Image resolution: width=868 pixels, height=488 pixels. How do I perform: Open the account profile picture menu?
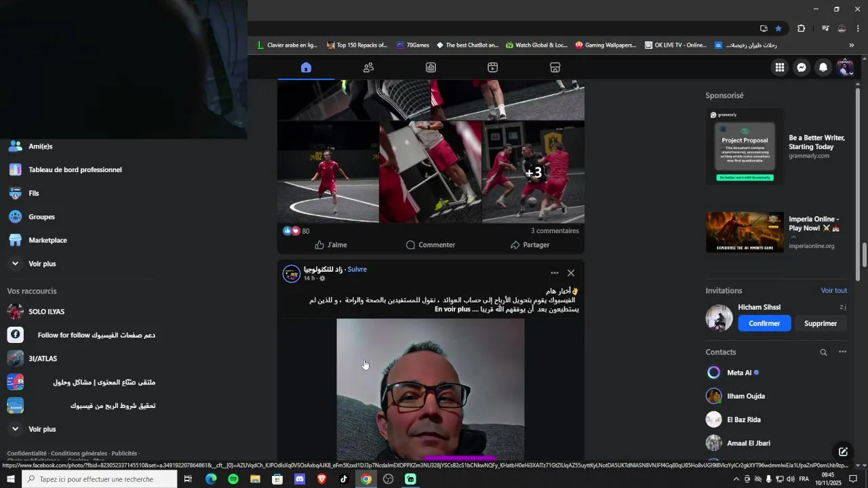click(845, 68)
